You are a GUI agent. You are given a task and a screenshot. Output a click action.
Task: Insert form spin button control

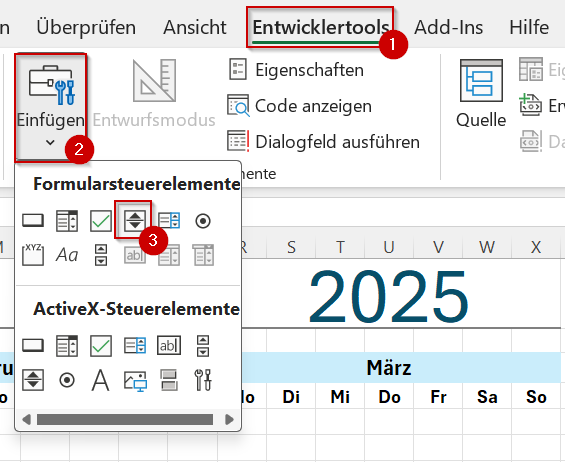click(135, 221)
